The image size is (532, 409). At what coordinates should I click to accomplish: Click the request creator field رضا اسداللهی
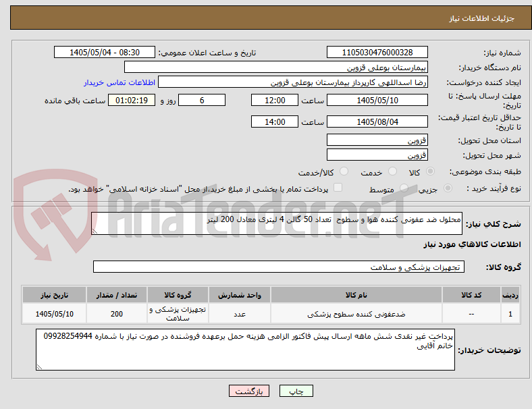click(293, 82)
